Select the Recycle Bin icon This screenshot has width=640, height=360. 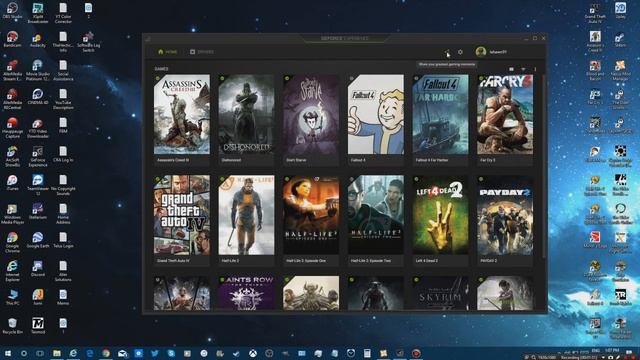click(x=12, y=326)
